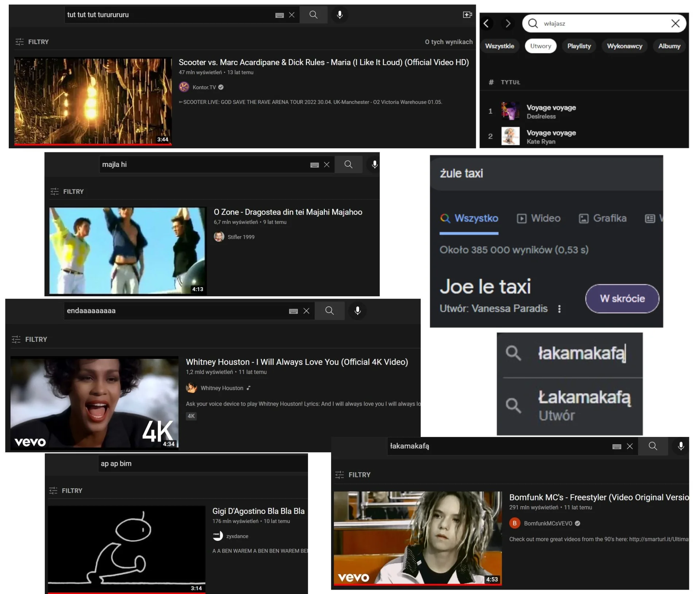The image size is (700, 594).
Task: Clear the 'majla hi' search text
Action: pos(326,165)
